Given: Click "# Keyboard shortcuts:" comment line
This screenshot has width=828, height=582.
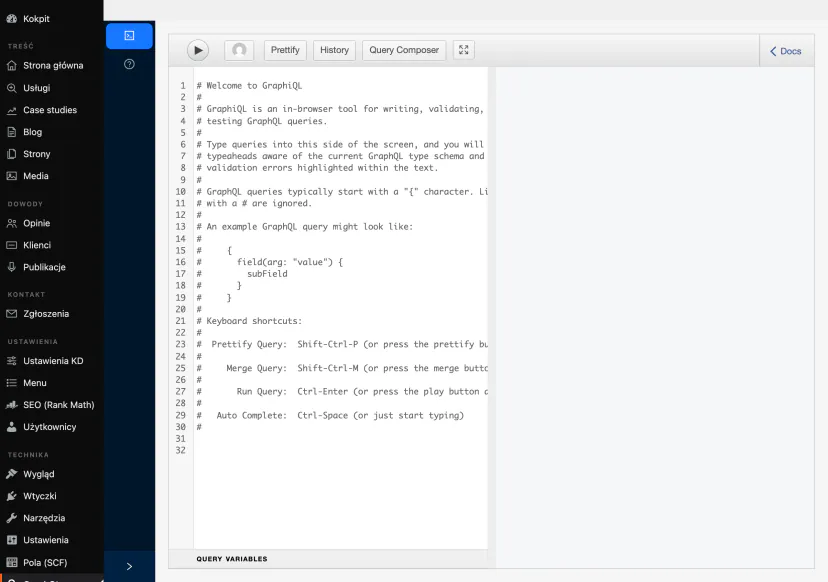Looking at the screenshot, I should click(249, 321).
